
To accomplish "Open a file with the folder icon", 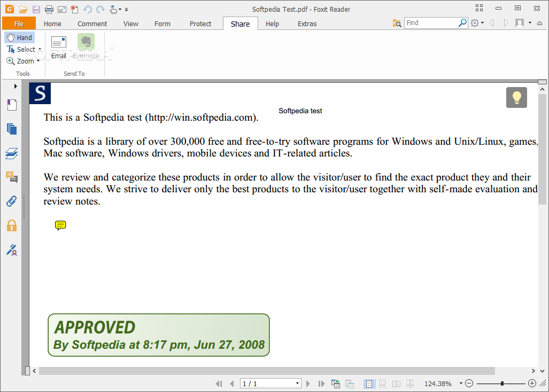I will tap(23, 10).
